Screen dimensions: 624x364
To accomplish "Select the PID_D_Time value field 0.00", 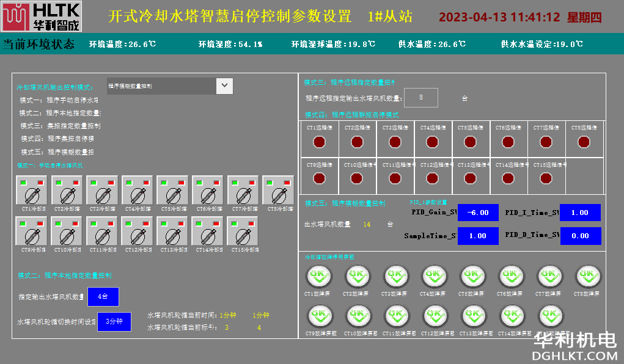I will (580, 236).
